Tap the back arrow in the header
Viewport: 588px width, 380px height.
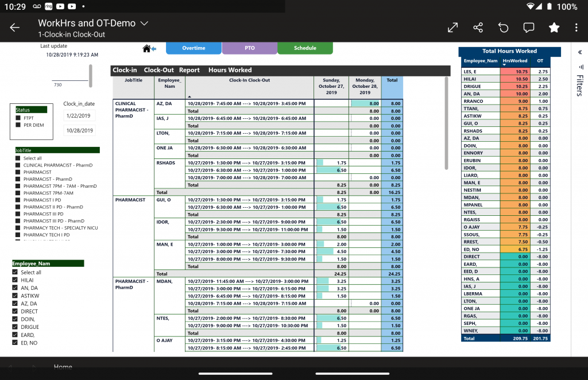(15, 28)
